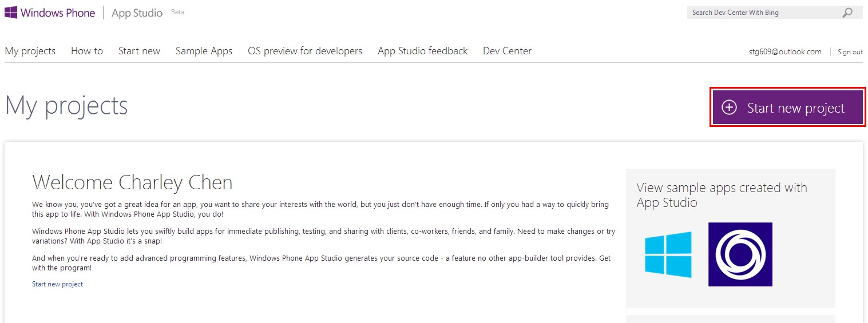Open the Windows logo sample app
This screenshot has height=323, width=868.
point(668,254)
